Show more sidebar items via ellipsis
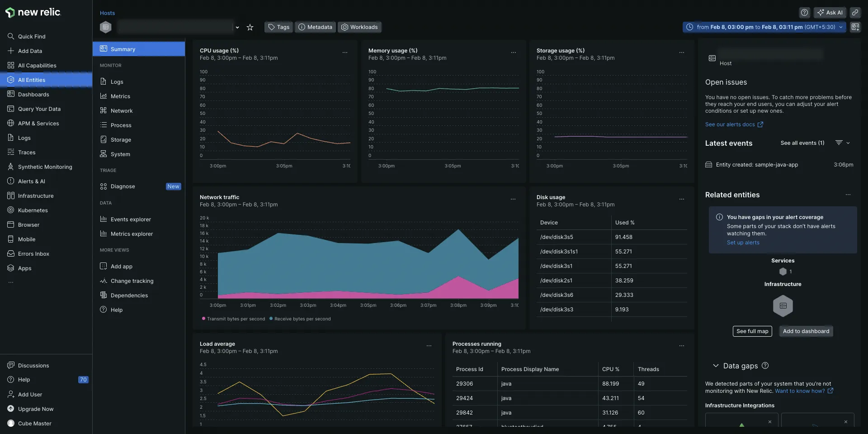868x434 pixels. (11, 282)
